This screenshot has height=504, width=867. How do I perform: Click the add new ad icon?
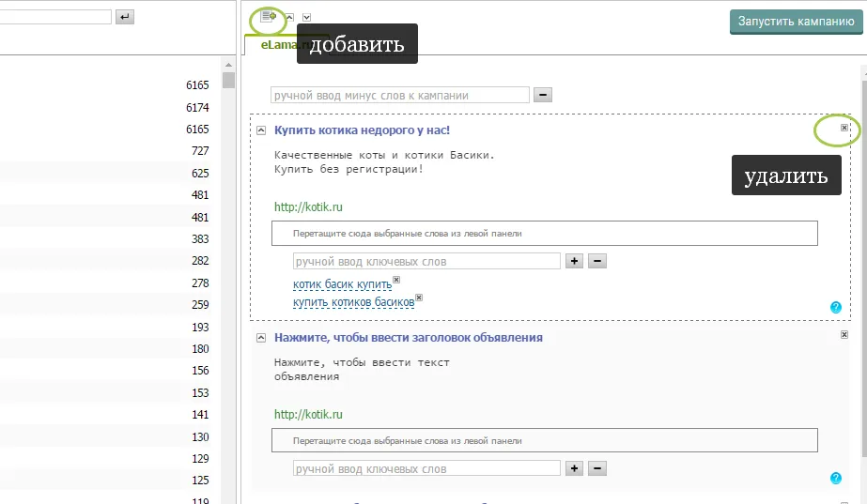tap(269, 16)
